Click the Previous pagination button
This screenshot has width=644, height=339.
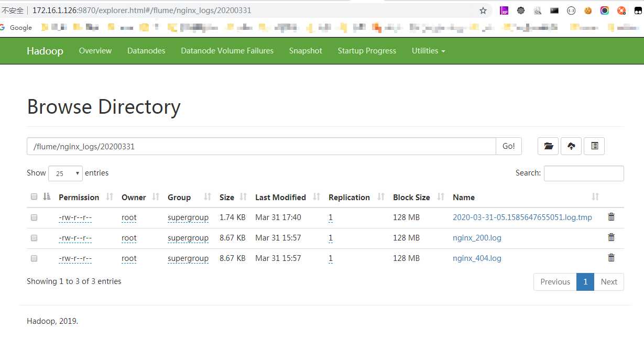click(555, 281)
